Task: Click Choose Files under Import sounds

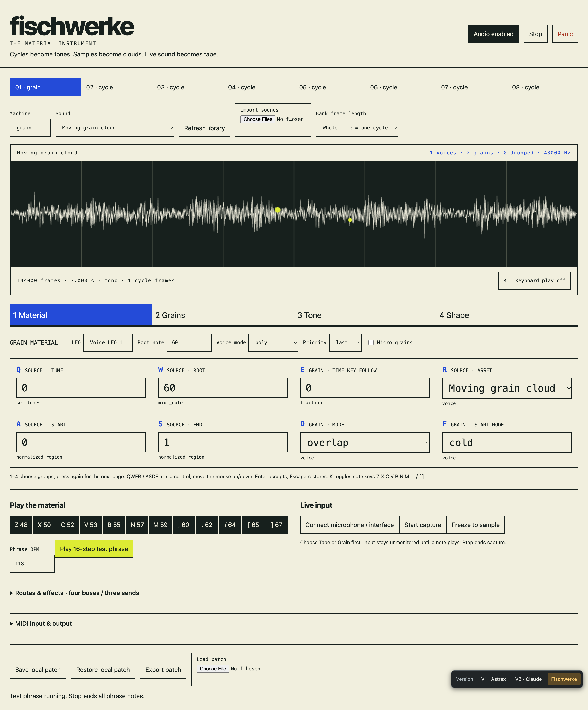Action: click(x=258, y=119)
